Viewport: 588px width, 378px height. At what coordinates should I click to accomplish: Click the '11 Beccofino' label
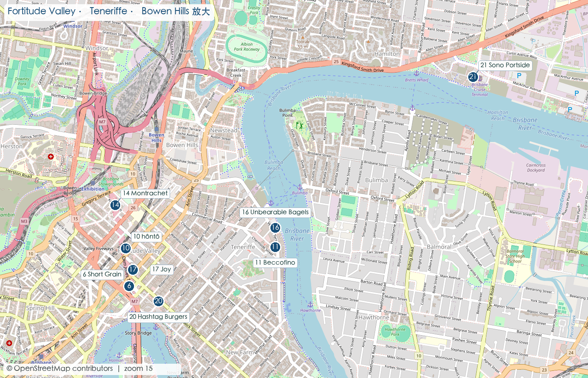275,262
